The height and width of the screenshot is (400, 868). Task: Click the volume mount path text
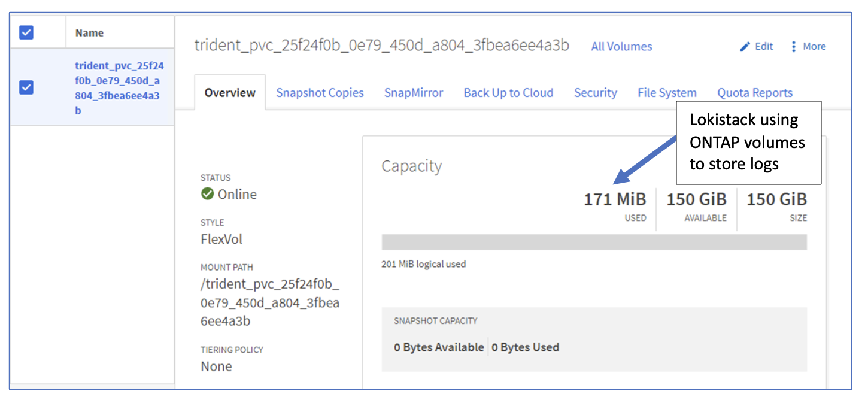click(270, 302)
